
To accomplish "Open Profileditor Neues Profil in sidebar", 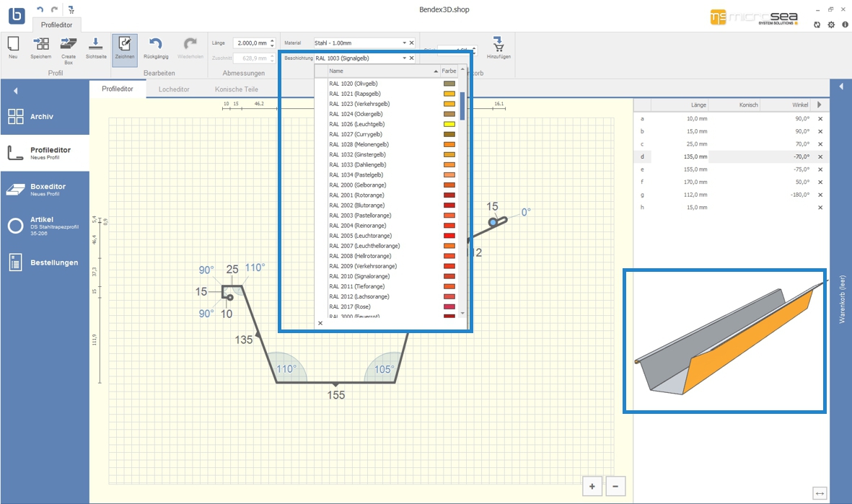I will pos(45,153).
